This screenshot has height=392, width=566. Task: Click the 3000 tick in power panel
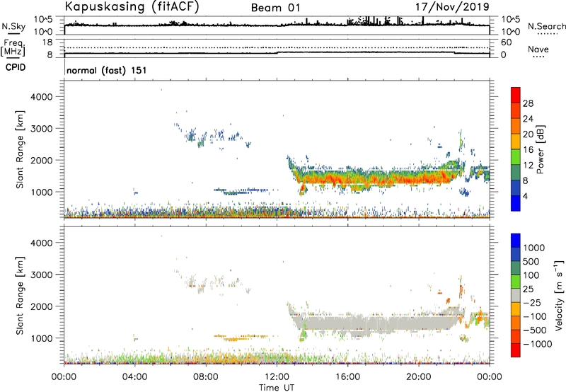coord(42,129)
